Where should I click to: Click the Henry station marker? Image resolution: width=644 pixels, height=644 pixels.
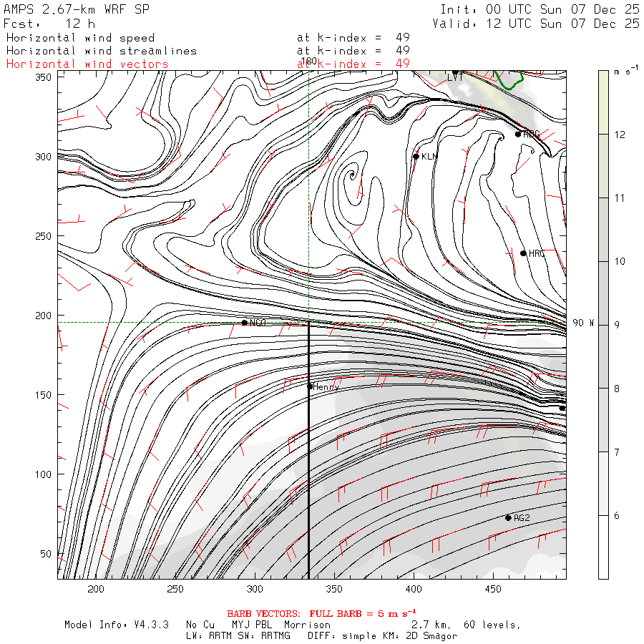(310, 386)
